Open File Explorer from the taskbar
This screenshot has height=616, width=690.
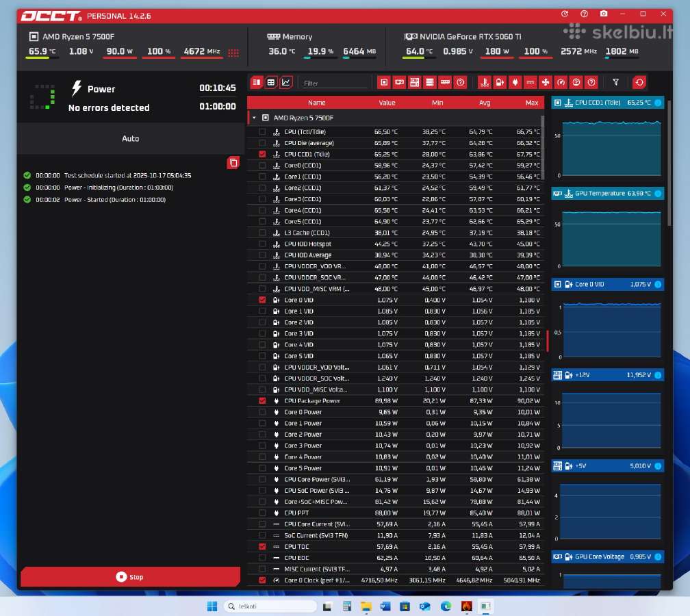pyautogui.click(x=366, y=606)
